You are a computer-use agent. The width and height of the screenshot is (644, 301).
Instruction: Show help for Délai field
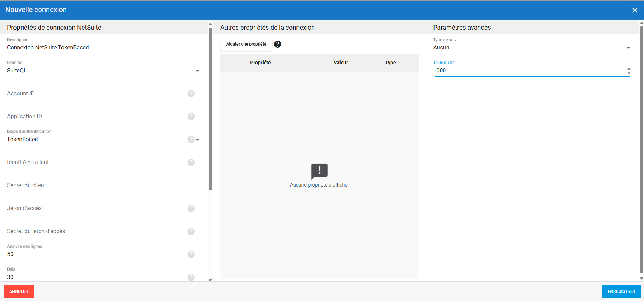pyautogui.click(x=191, y=277)
